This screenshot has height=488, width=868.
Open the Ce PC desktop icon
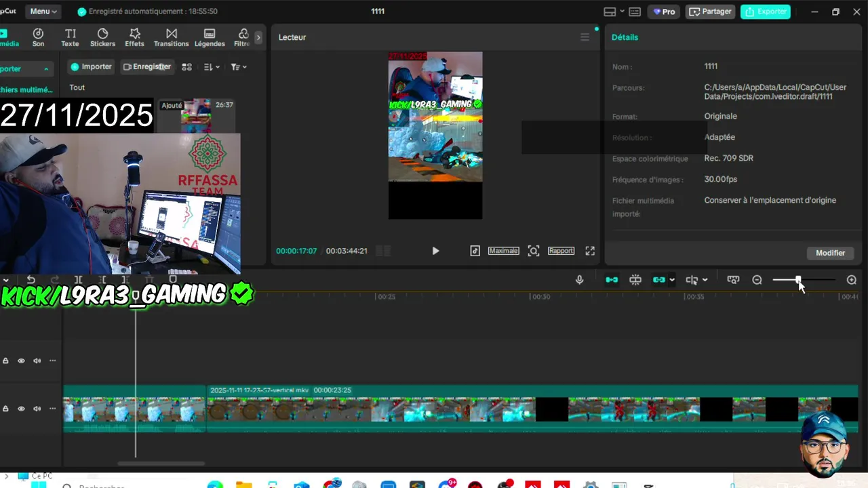pyautogui.click(x=35, y=476)
